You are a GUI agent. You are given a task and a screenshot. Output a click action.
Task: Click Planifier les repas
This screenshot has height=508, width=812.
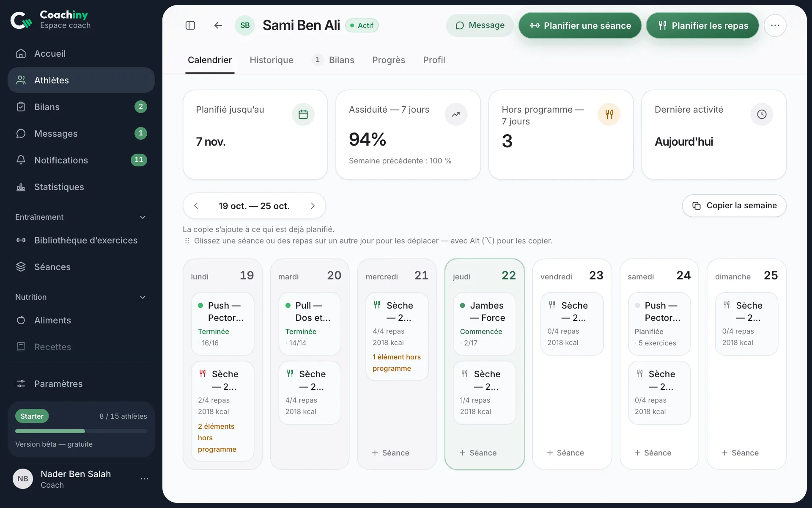(702, 26)
